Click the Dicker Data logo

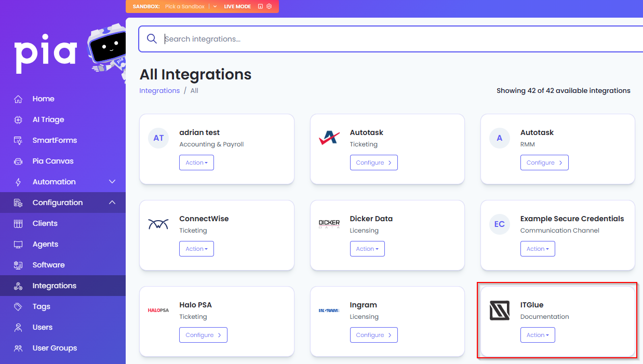click(x=329, y=224)
